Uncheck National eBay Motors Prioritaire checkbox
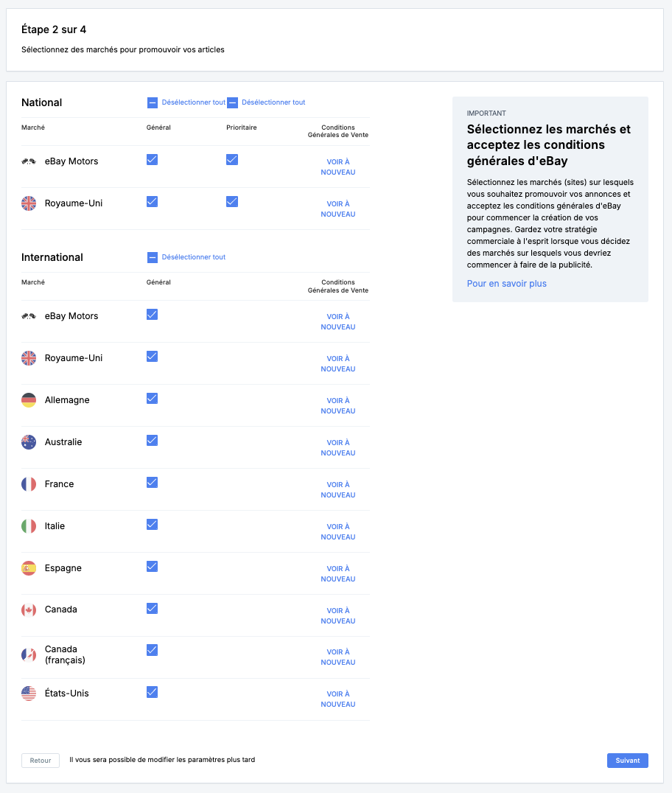The height and width of the screenshot is (793, 672). (x=232, y=160)
